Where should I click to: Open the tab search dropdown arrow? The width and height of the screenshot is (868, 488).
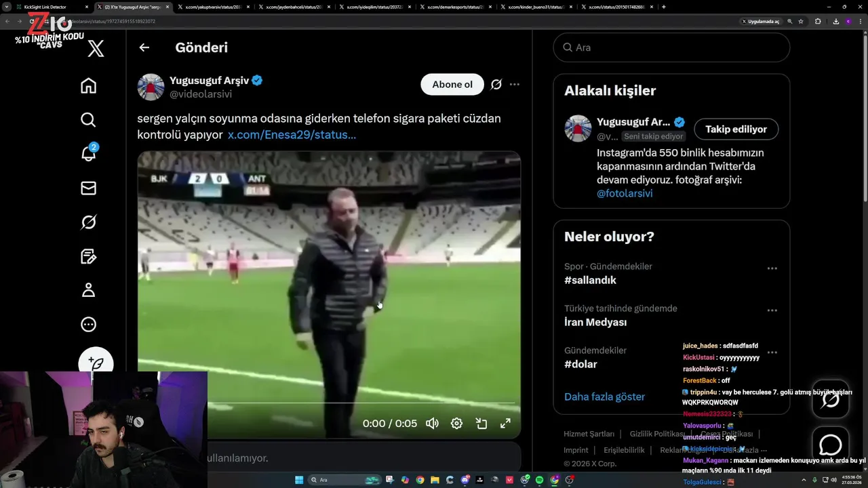tap(7, 7)
